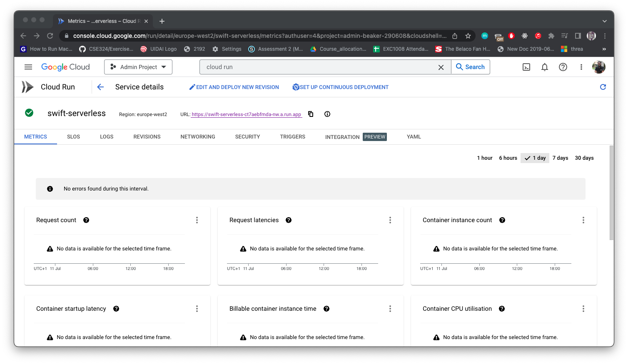Open the notifications bell

click(x=545, y=67)
